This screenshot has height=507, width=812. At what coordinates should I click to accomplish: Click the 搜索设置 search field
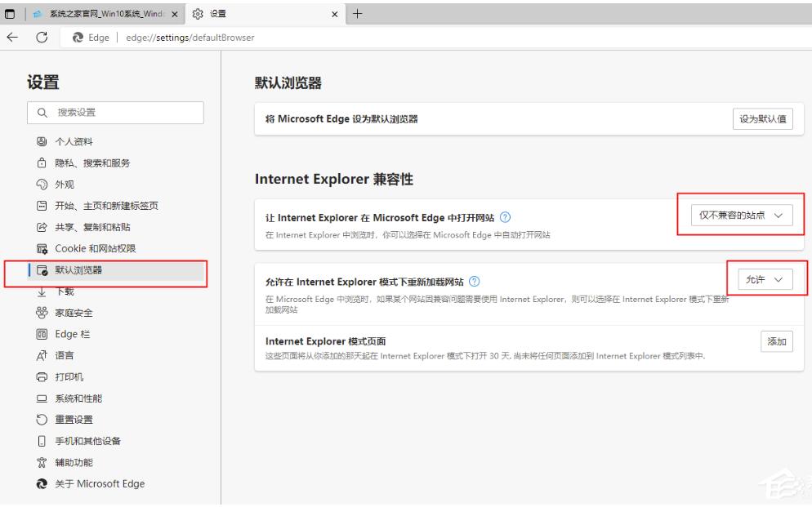[115, 113]
